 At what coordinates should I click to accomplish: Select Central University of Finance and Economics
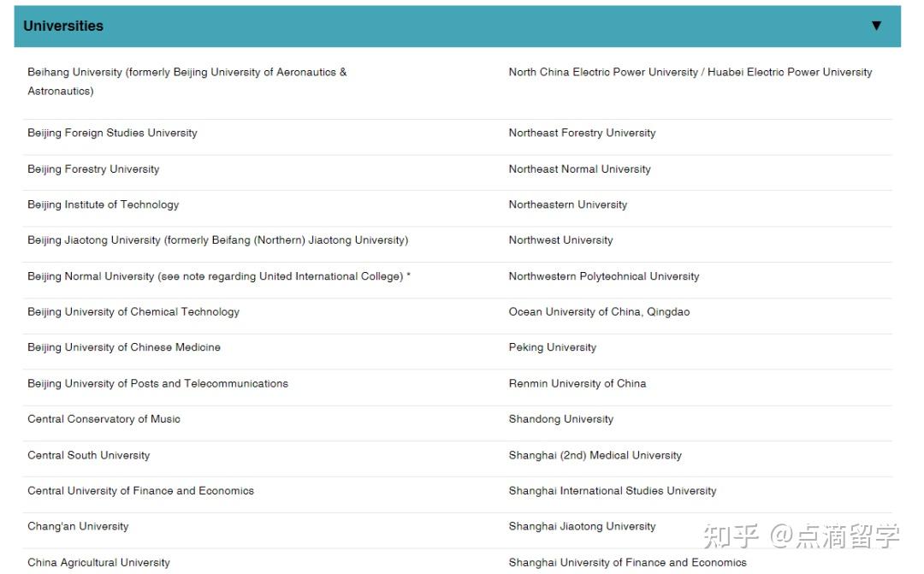140,491
